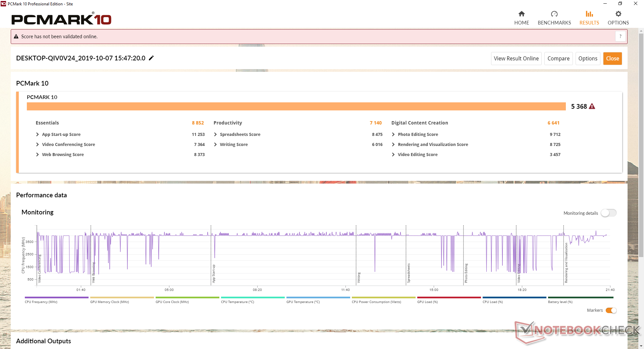Select the CPU Load (%) legend
Image resolution: width=644 pixels, height=349 pixels.
point(514,300)
